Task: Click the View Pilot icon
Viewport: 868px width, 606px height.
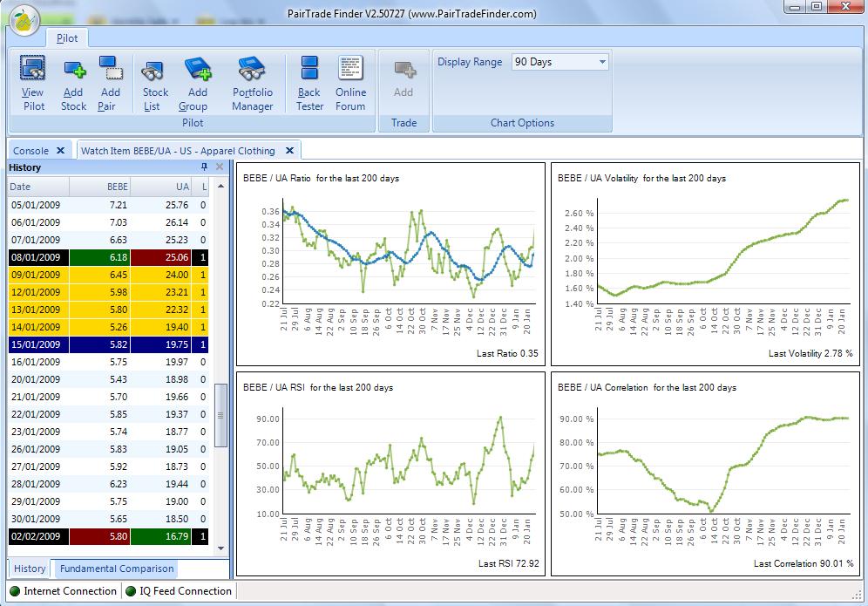Action: click(32, 68)
